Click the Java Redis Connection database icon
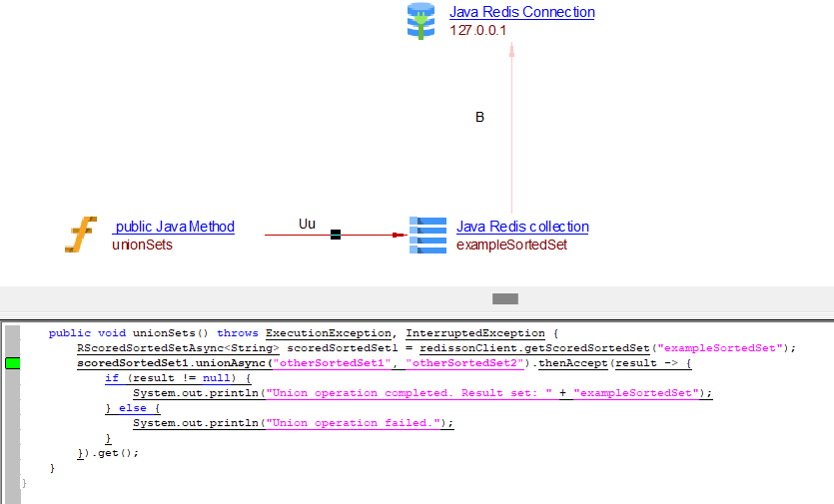 pos(420,21)
